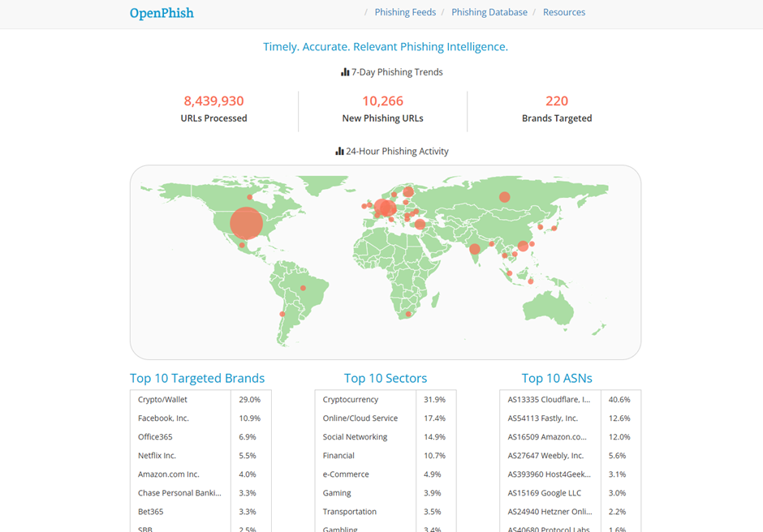
Task: Select the Office365 brand row
Action: (200, 436)
